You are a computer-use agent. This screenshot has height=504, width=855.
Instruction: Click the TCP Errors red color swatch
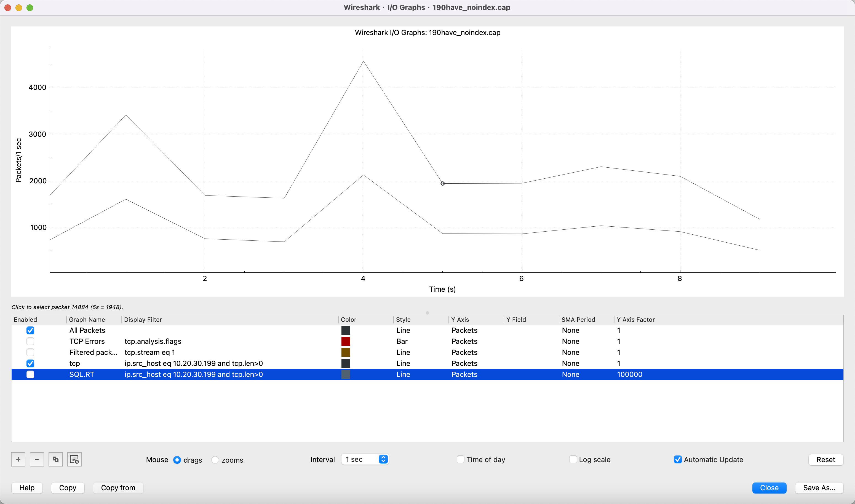pyautogui.click(x=346, y=341)
